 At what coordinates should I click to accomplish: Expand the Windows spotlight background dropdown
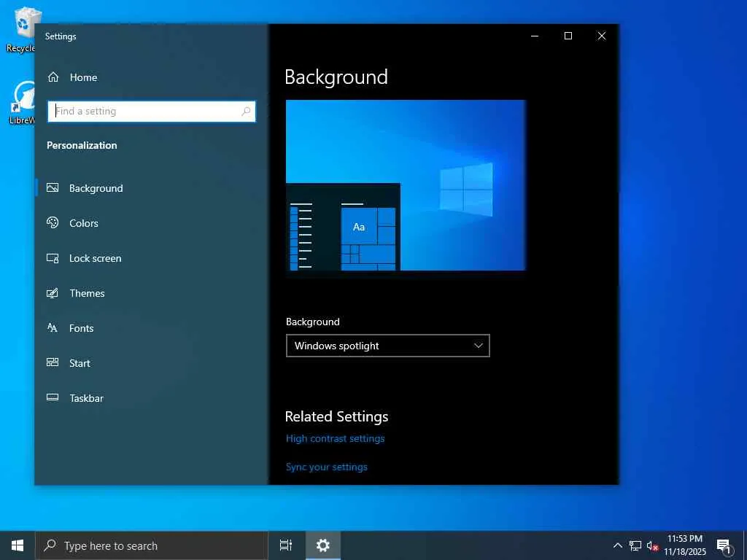pyautogui.click(x=388, y=346)
